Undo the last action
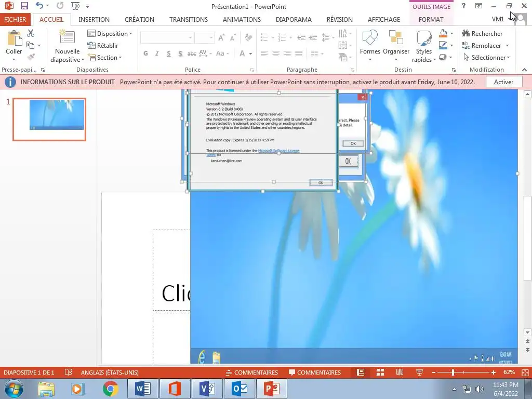The height and width of the screenshot is (399, 532). (39, 6)
